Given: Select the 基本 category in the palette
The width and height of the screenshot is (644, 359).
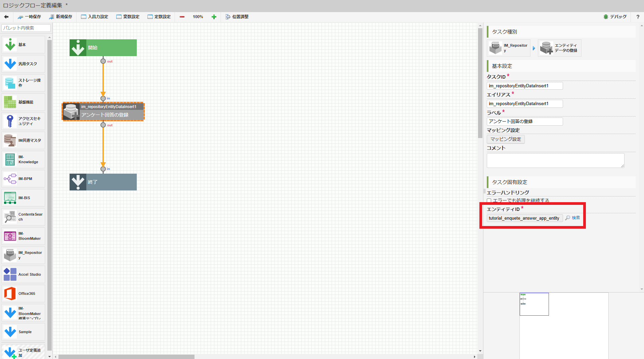Looking at the screenshot, I should click(x=23, y=44).
